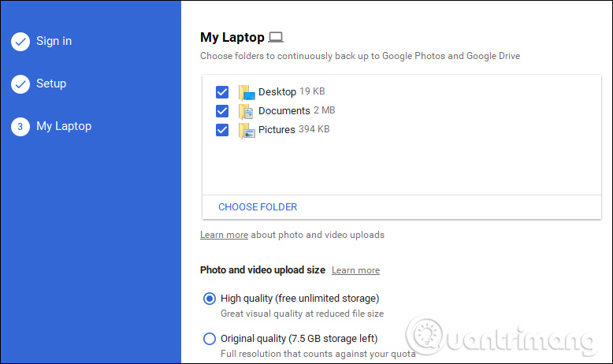Click the Desktop folder icon
613x364 pixels.
coord(247,92)
